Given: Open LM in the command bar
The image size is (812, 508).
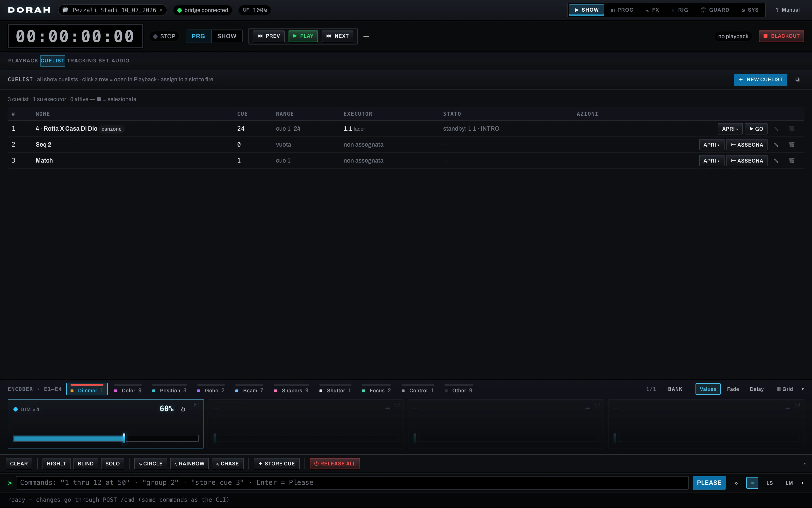Looking at the screenshot, I should pyautogui.click(x=789, y=483).
